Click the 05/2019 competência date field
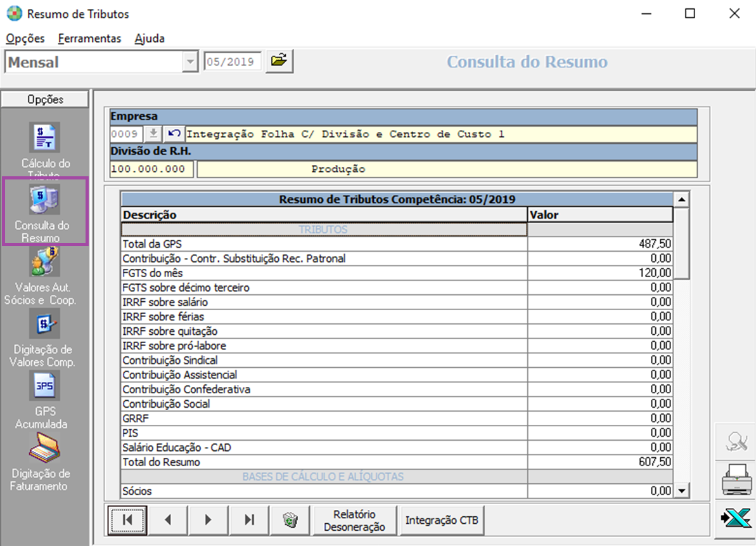The image size is (756, 546). (x=233, y=62)
